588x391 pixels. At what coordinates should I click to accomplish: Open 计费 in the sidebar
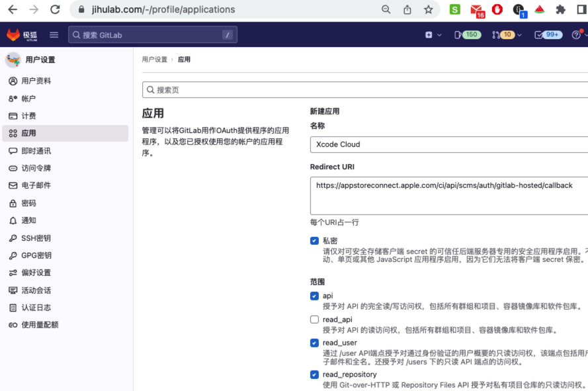[65, 116]
